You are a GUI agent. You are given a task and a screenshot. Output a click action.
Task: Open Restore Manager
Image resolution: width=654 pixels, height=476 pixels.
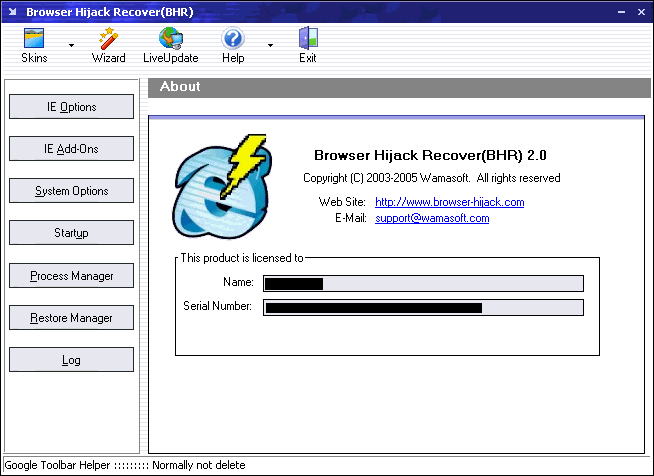[x=71, y=318]
